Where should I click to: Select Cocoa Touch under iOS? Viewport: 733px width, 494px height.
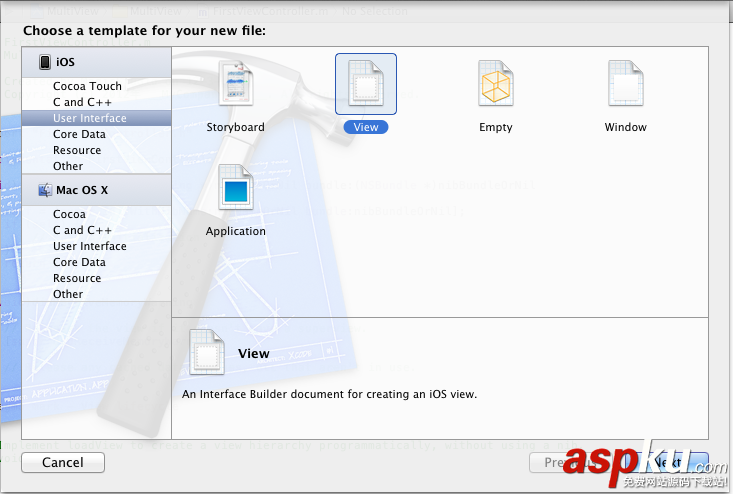coord(87,86)
